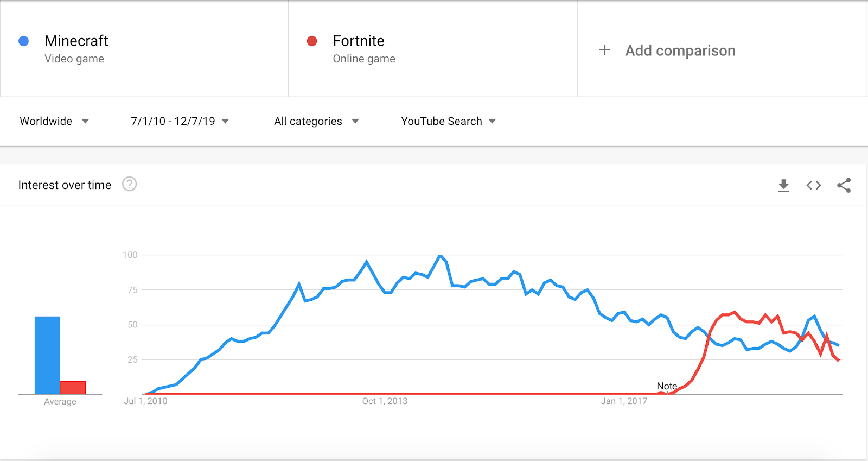The image size is (868, 461).
Task: Click the plus icon to add comparison
Action: [x=604, y=50]
